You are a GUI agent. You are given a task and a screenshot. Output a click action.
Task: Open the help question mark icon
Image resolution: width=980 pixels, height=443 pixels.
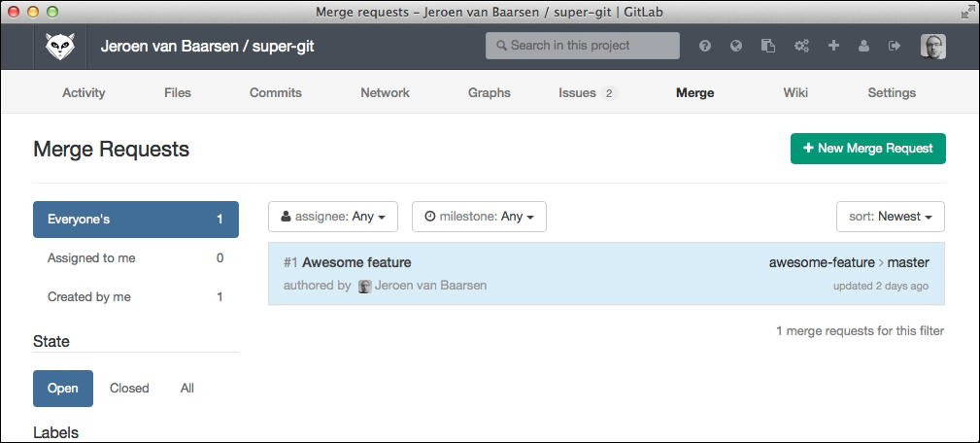705,46
